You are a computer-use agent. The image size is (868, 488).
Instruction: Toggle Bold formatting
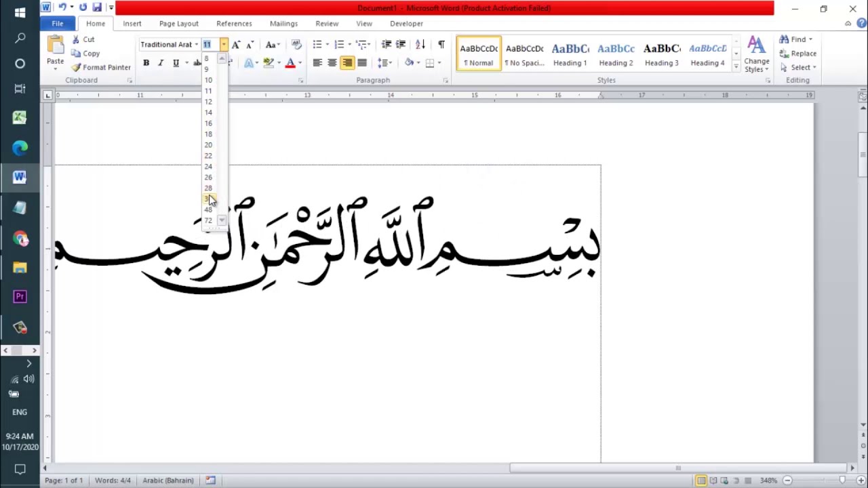tap(146, 63)
